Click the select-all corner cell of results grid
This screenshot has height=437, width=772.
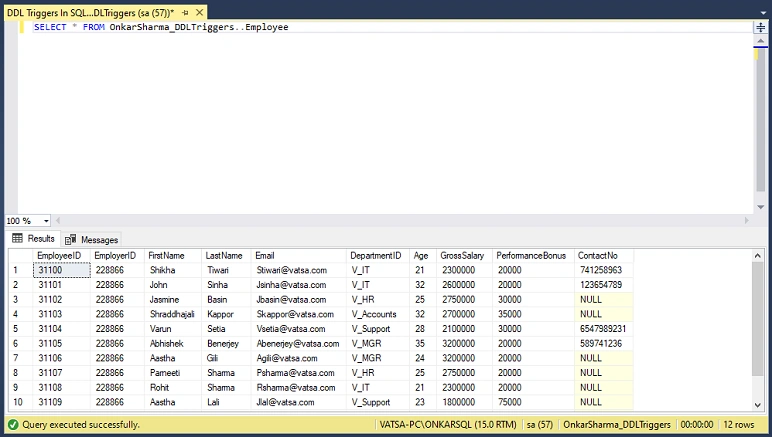tap(21, 256)
